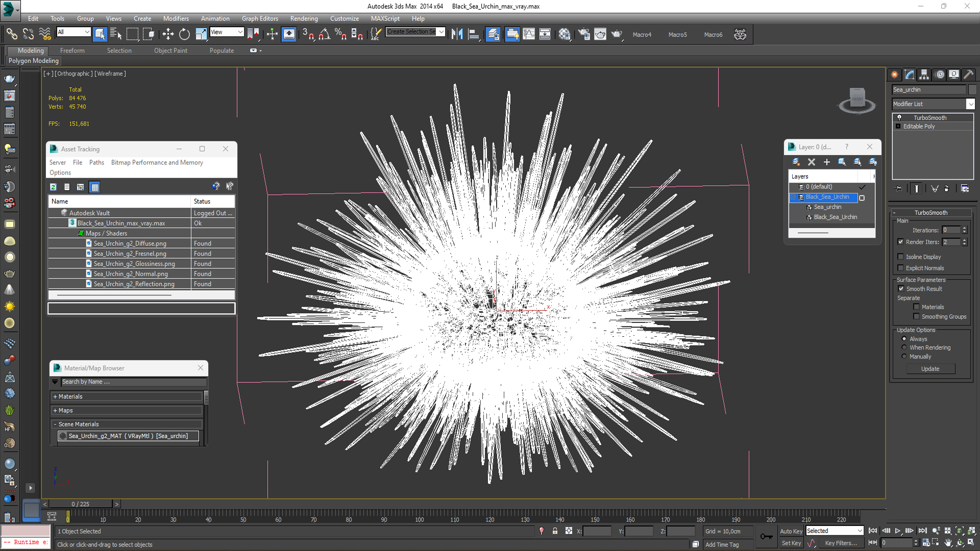This screenshot has height=551, width=980.
Task: Toggle Percent Snap icon
Action: pyautogui.click(x=340, y=34)
